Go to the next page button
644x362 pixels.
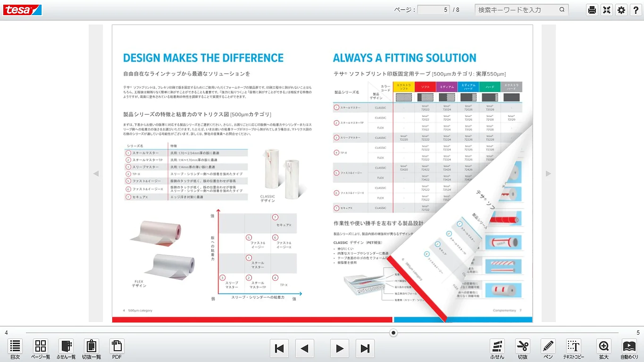click(340, 349)
